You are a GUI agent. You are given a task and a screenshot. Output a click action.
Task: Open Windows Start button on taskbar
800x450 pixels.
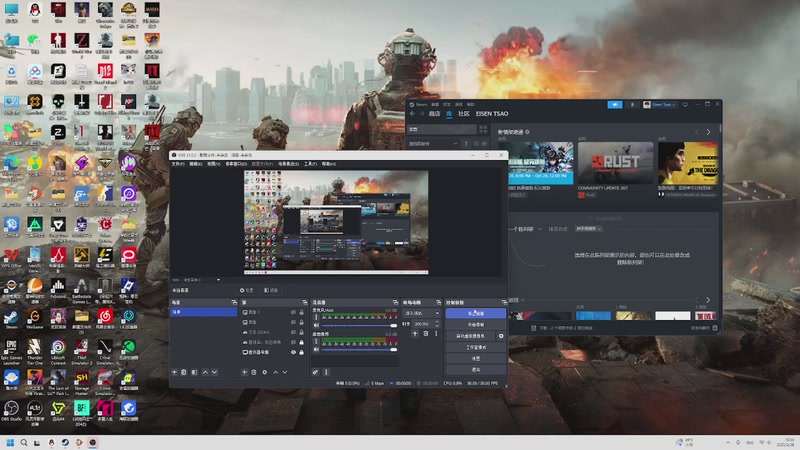pos(10,442)
